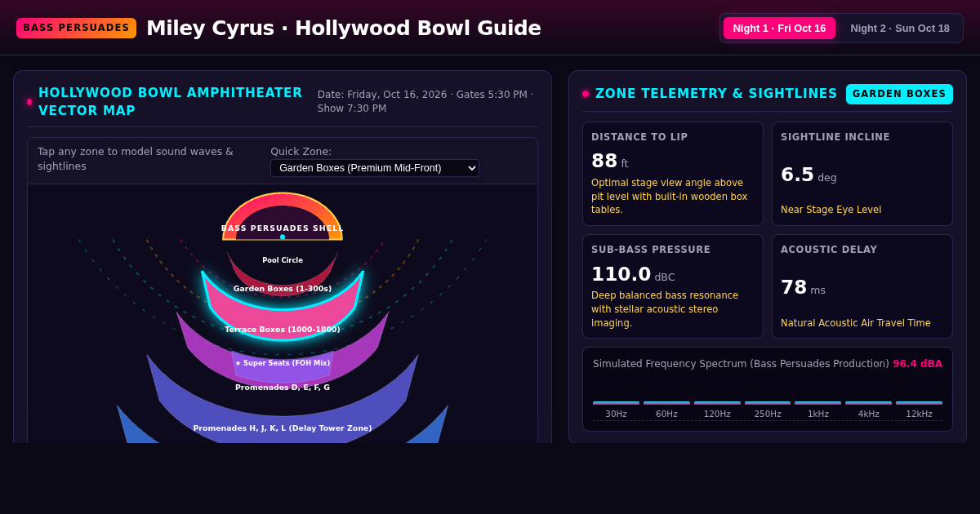The image size is (980, 514).
Task: Click the 120Hz spectrum bar
Action: coord(717,403)
